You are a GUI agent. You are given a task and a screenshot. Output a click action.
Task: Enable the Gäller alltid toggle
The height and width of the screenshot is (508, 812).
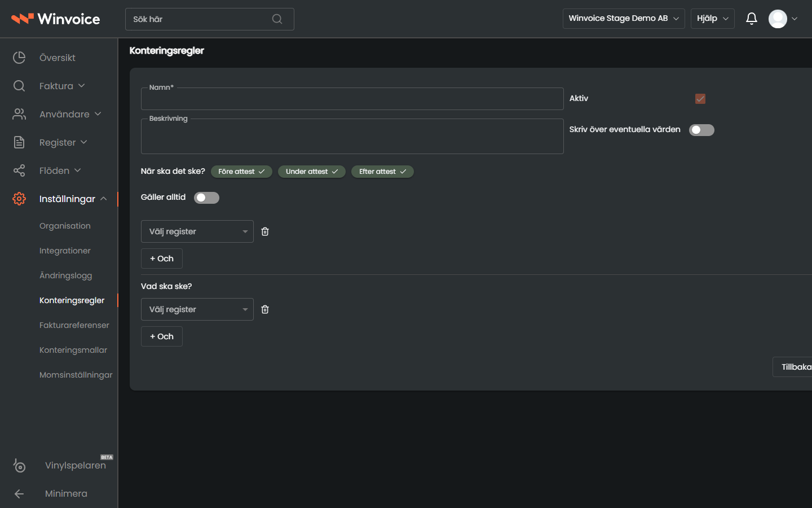click(206, 198)
